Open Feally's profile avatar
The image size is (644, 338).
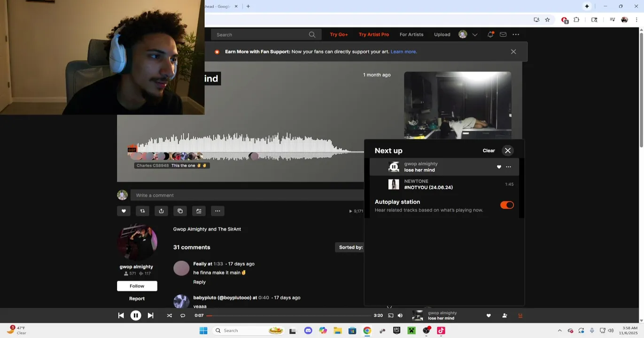click(181, 268)
